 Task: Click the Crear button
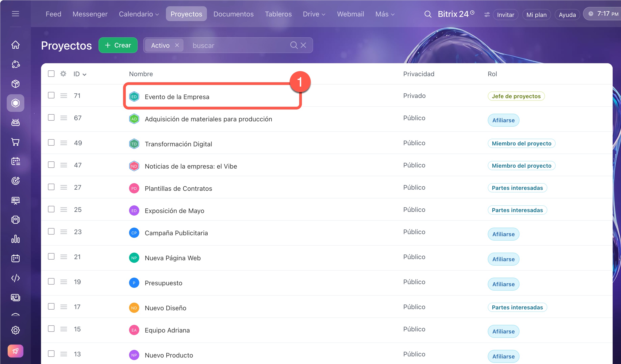(118, 45)
